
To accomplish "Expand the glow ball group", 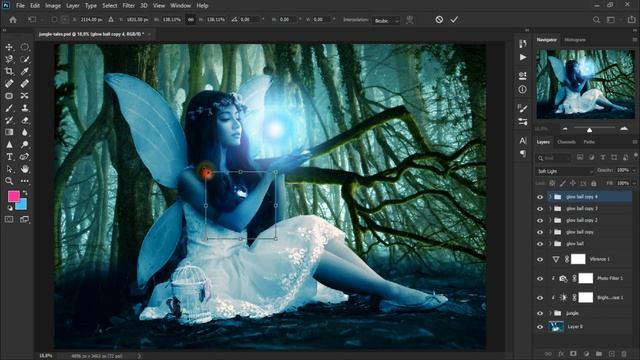I will [x=550, y=244].
